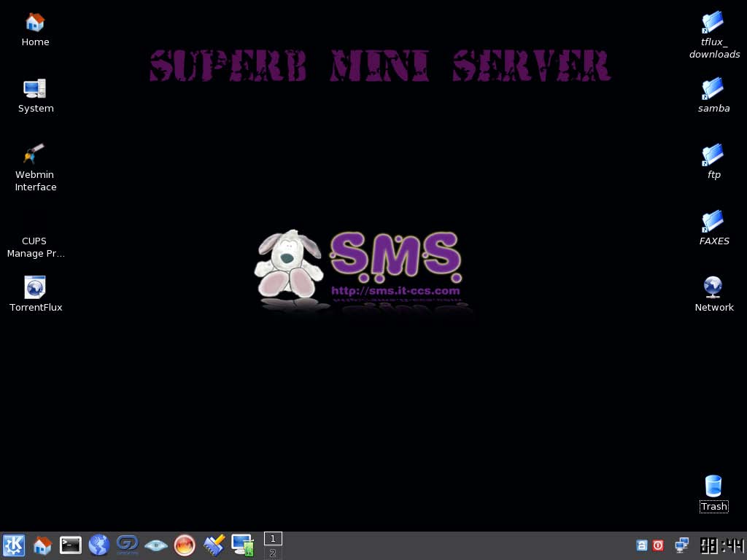Click the house icon in the panel
Image resolution: width=747 pixels, height=560 pixels.
point(42,545)
